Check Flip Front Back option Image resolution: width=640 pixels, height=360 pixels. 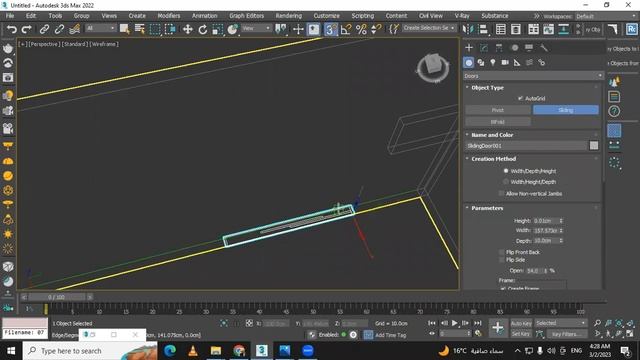502,252
